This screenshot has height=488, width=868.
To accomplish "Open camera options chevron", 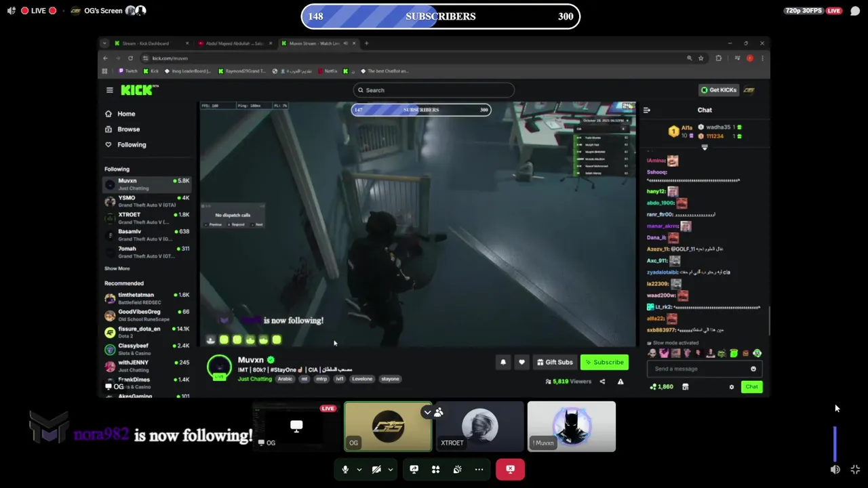I will (390, 470).
